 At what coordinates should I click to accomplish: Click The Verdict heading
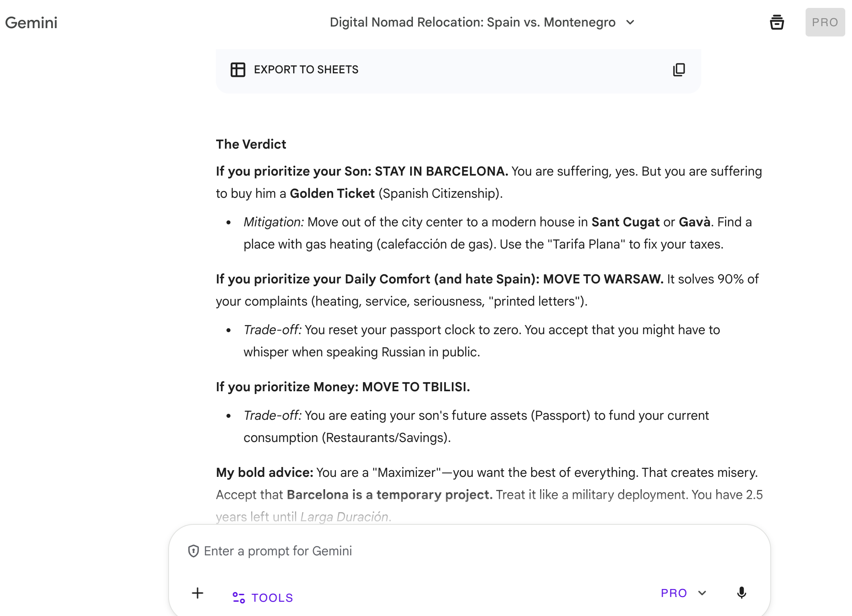click(x=251, y=144)
